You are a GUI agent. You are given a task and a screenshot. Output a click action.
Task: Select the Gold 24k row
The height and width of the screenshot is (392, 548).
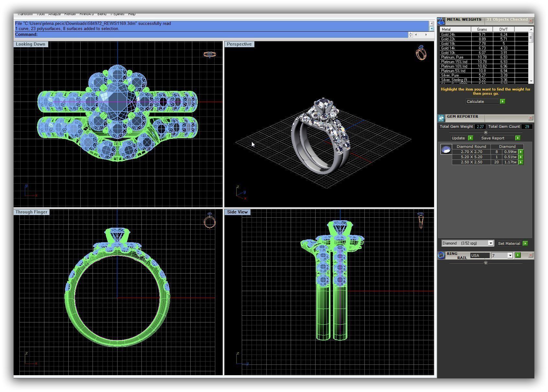point(484,35)
